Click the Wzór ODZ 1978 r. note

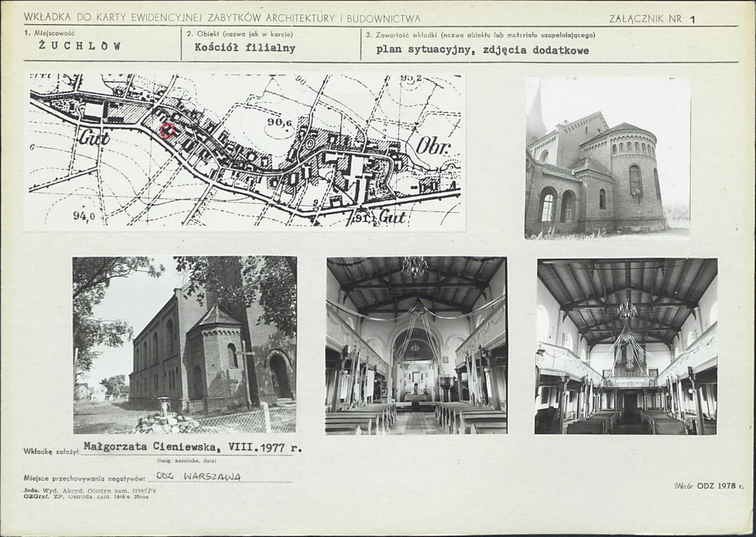click(x=709, y=485)
